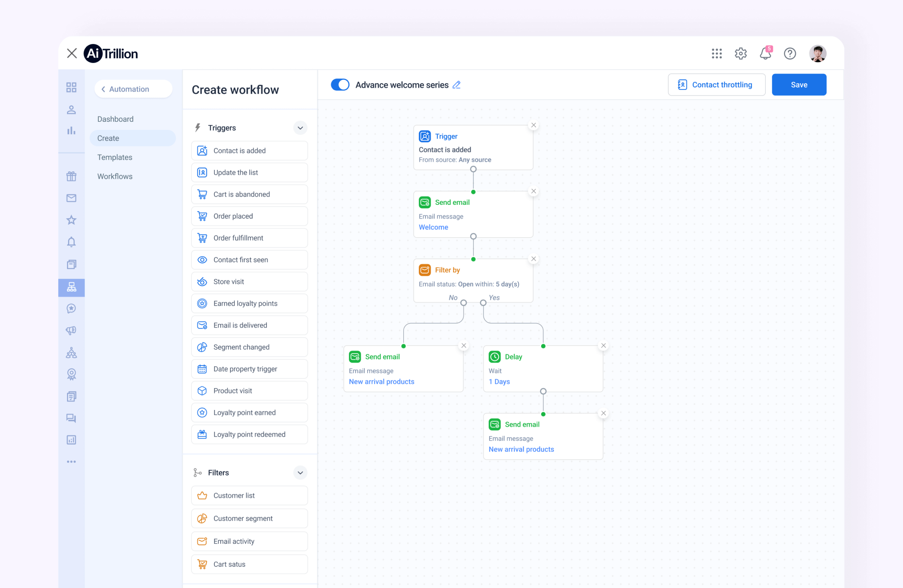The height and width of the screenshot is (588, 903).
Task: Open the 1 Days delay value
Action: [499, 382]
